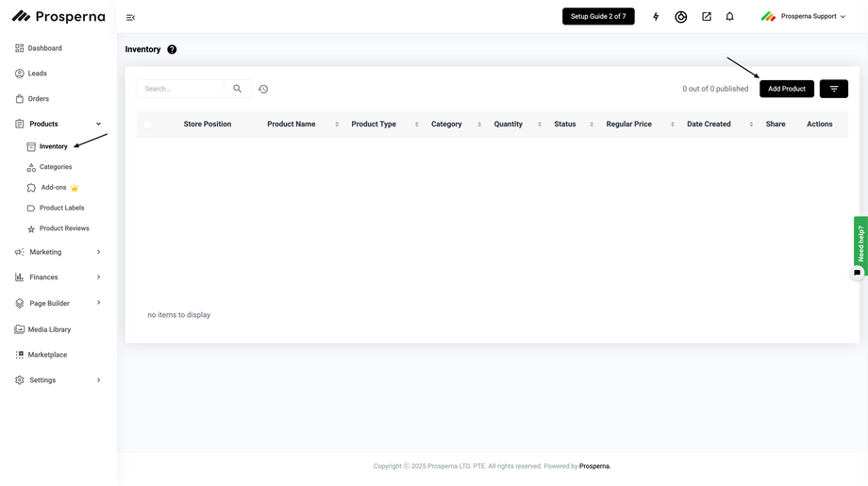Open the chat bubble icon under Need help
868x486 pixels.
click(x=857, y=273)
